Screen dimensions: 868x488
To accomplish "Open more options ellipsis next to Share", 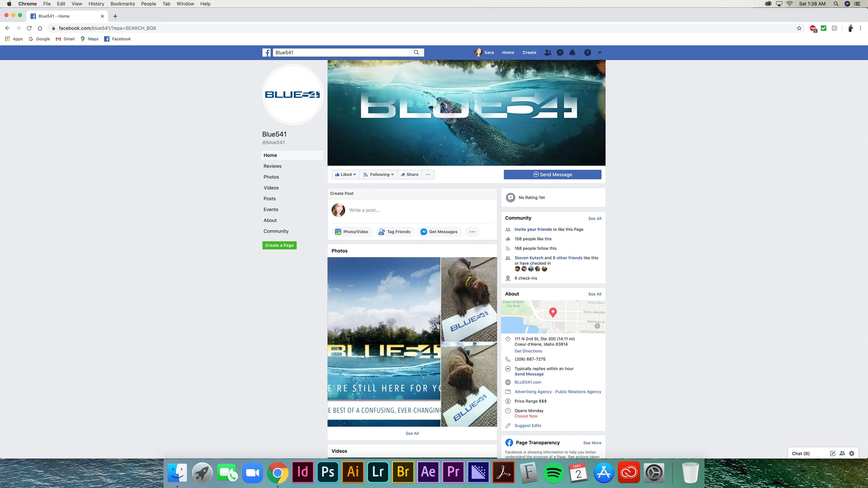I will coord(428,175).
